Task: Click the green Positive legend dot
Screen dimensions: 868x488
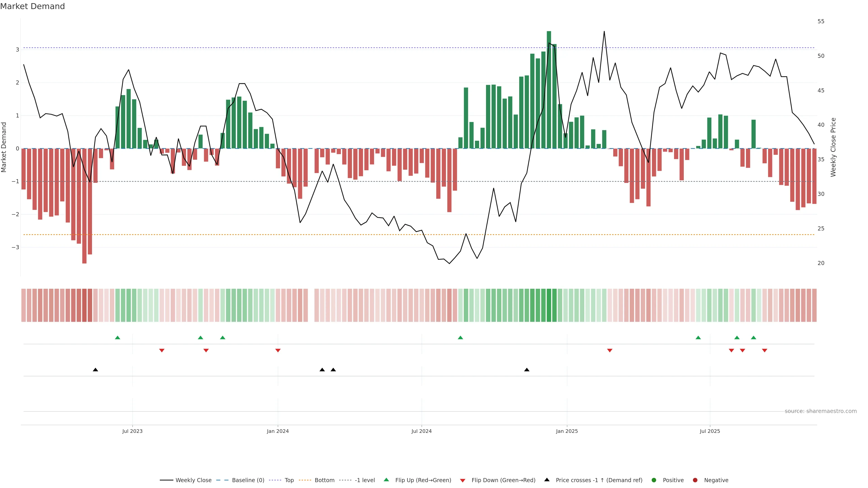Action: (654, 480)
